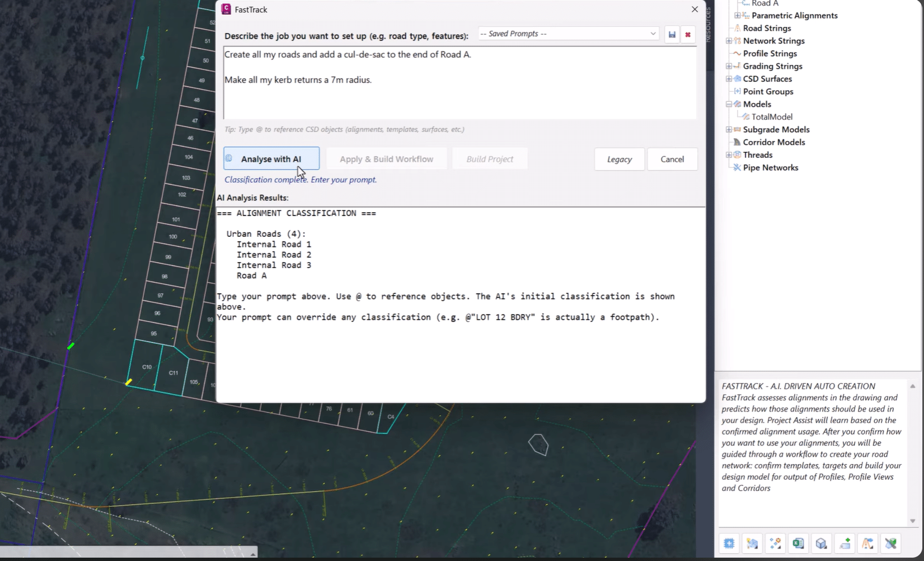Click the "AI Analysis Results:" label
Screen dimensions: 924x561
tap(252, 198)
